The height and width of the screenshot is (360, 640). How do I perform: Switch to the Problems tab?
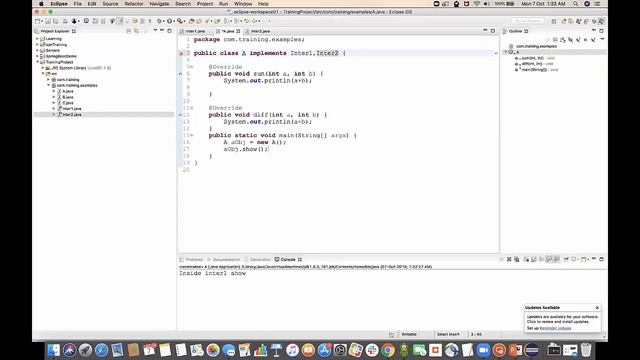point(194,260)
